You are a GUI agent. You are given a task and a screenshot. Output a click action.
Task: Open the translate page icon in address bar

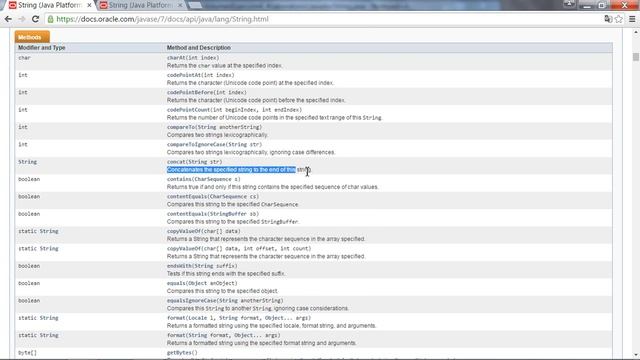(608, 19)
